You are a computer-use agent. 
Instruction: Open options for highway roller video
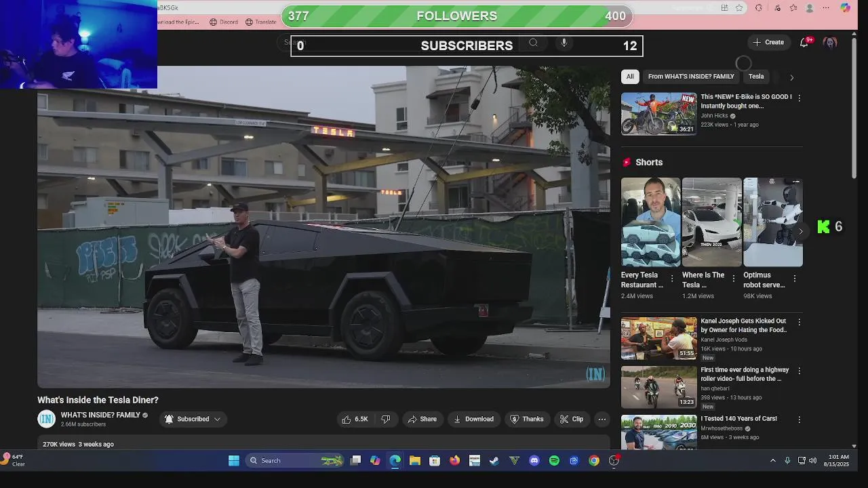point(799,371)
